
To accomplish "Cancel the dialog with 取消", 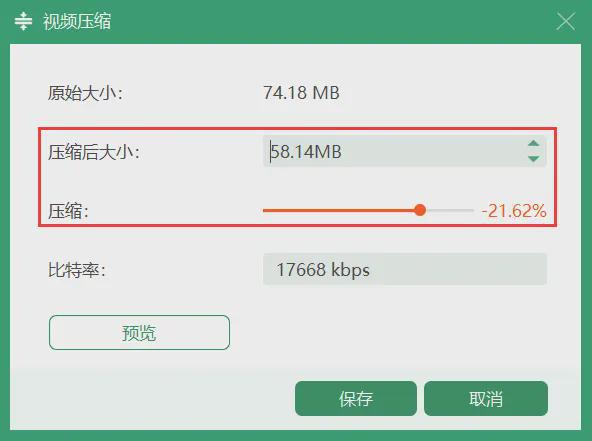I will pos(486,398).
